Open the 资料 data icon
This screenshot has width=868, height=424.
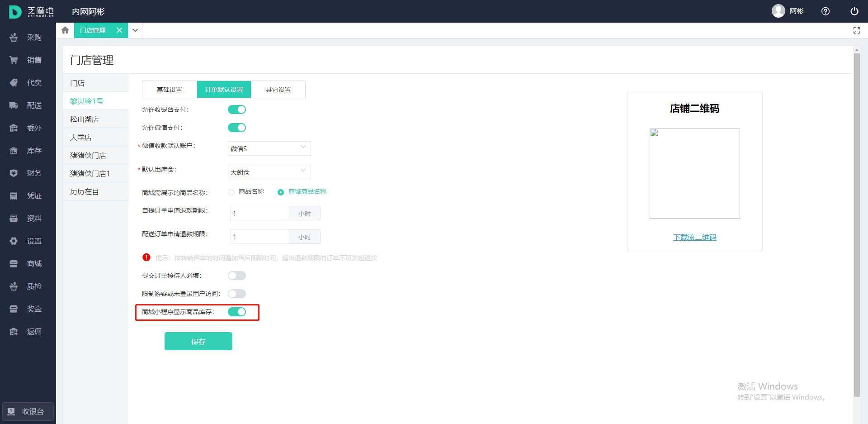pyautogui.click(x=14, y=219)
